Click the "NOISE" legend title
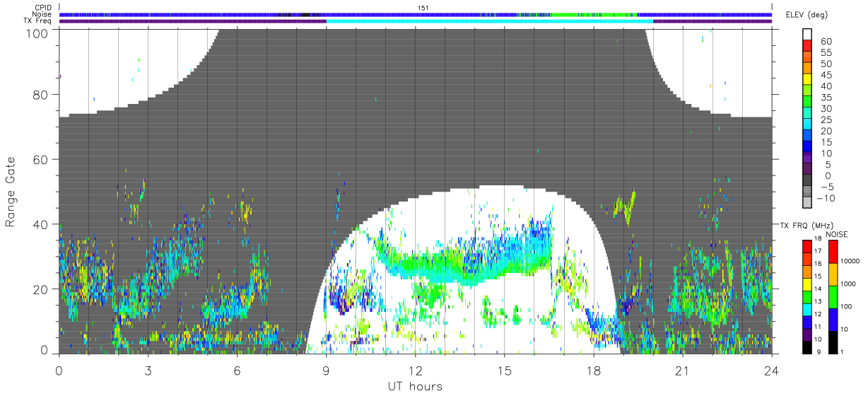Screen dimensions: 868x401 [x=836, y=234]
